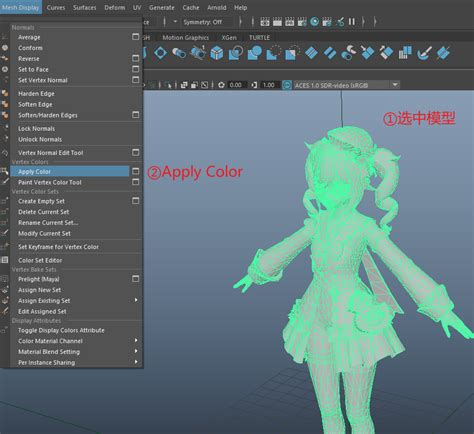
Task: Expand the Material Blend Setting submenu
Action: tap(136, 351)
